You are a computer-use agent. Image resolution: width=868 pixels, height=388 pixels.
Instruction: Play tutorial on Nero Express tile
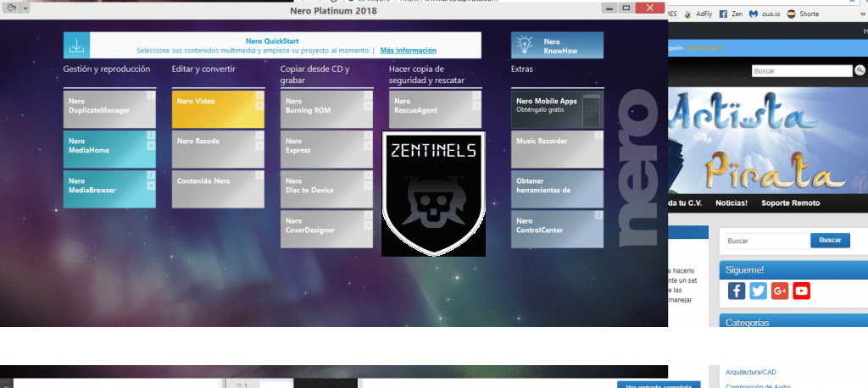coord(368,146)
